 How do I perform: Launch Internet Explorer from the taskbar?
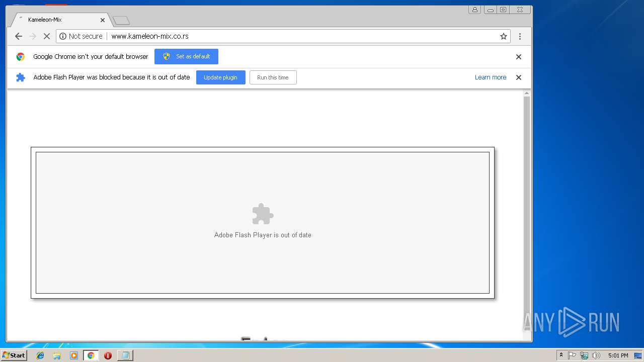pos(40,355)
